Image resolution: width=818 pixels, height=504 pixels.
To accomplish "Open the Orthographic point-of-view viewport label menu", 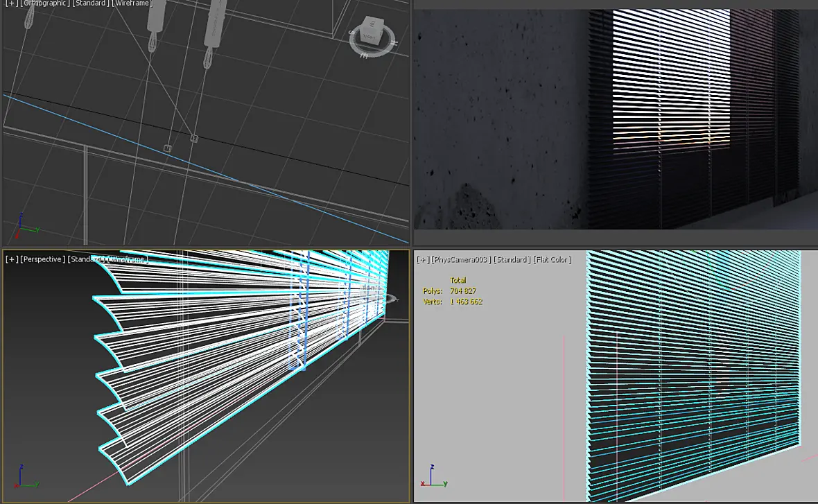I will tap(45, 3).
